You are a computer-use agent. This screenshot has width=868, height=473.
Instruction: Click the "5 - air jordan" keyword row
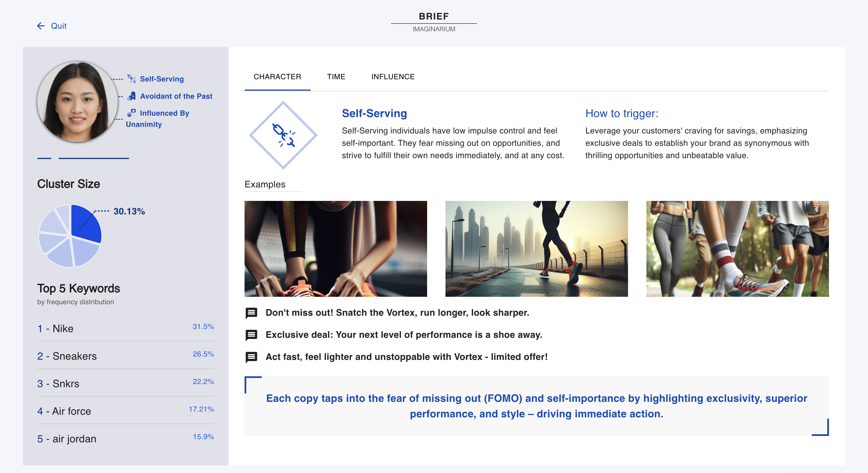point(126,439)
